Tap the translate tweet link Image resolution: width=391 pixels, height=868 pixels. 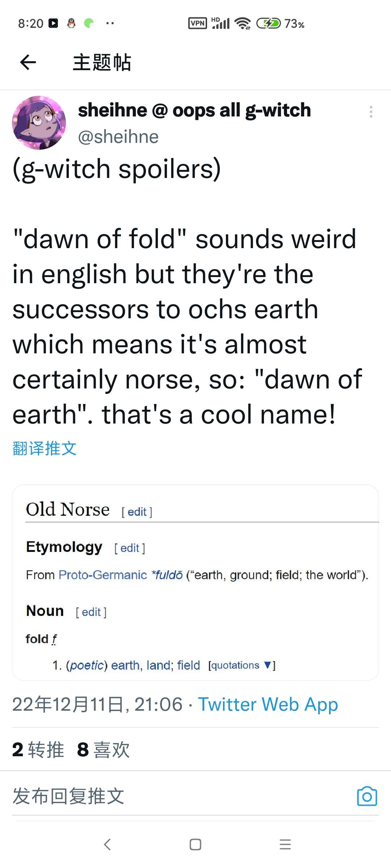pos(45,448)
